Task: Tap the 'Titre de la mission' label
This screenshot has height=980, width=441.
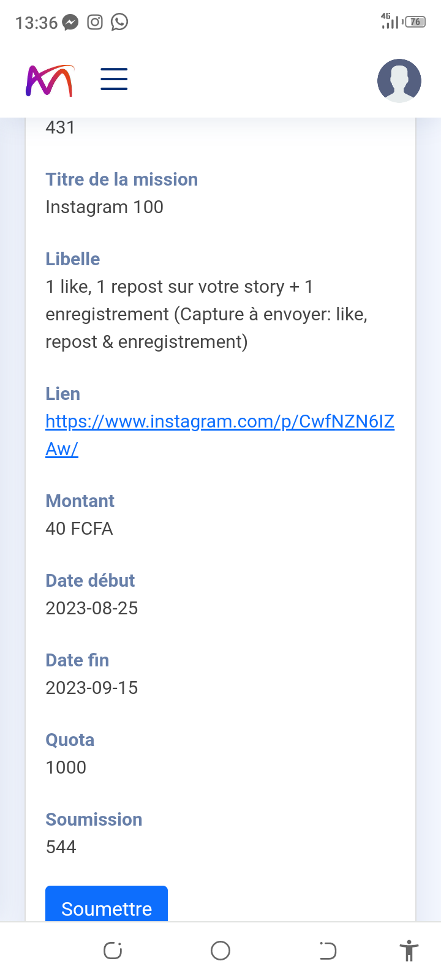Action: pos(121,179)
